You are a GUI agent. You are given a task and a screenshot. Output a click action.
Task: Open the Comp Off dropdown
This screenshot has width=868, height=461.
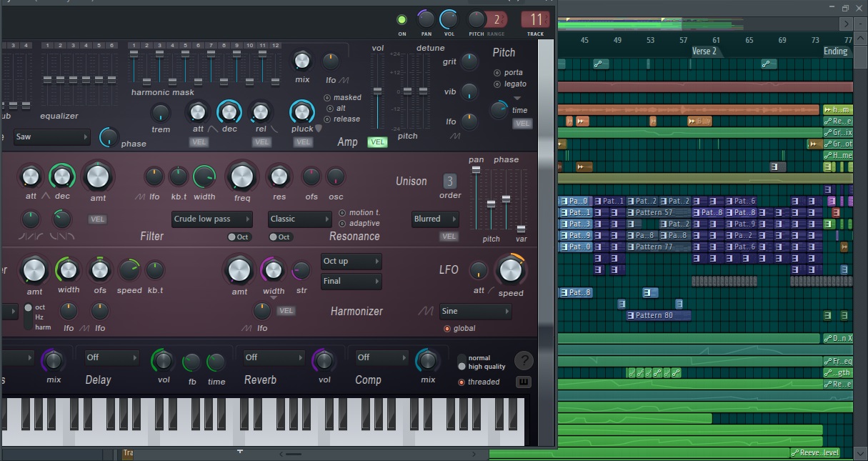pos(382,357)
